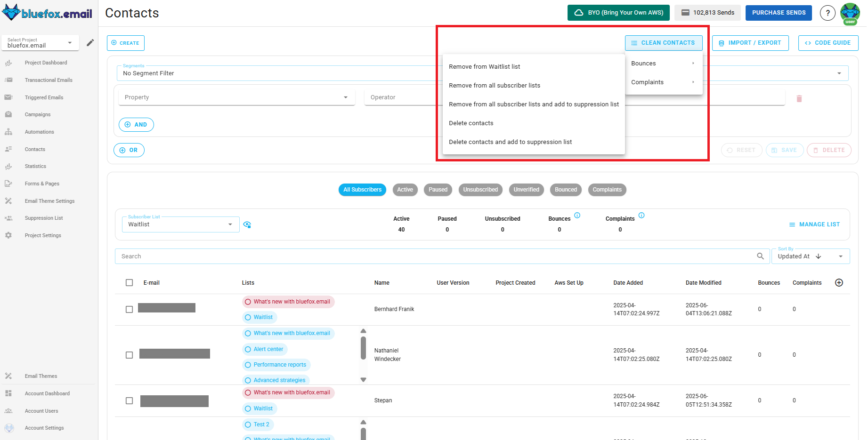The width and height of the screenshot is (868, 440).
Task: Delete the filter row via trash icon
Action: [x=799, y=98]
